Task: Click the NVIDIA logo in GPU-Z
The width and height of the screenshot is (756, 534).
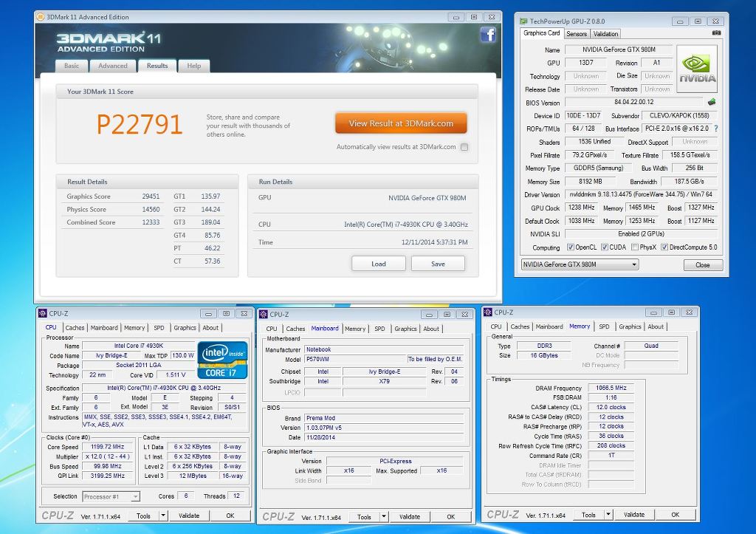Action: coord(697,69)
